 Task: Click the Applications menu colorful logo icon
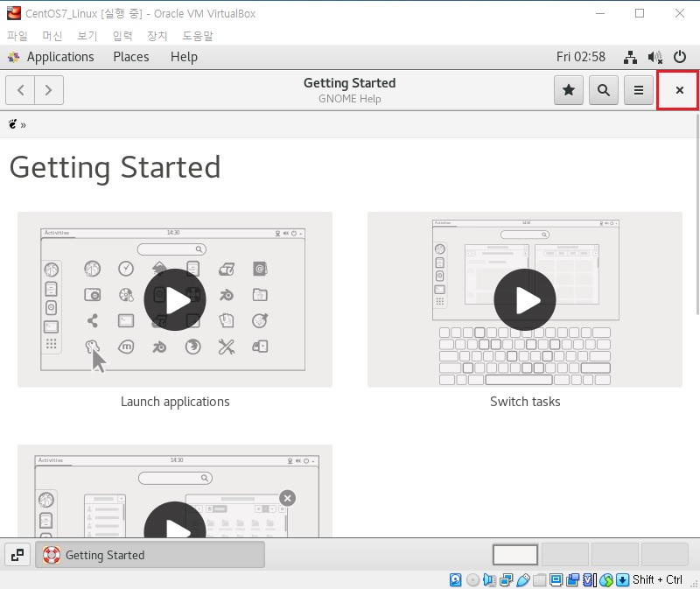click(14, 57)
